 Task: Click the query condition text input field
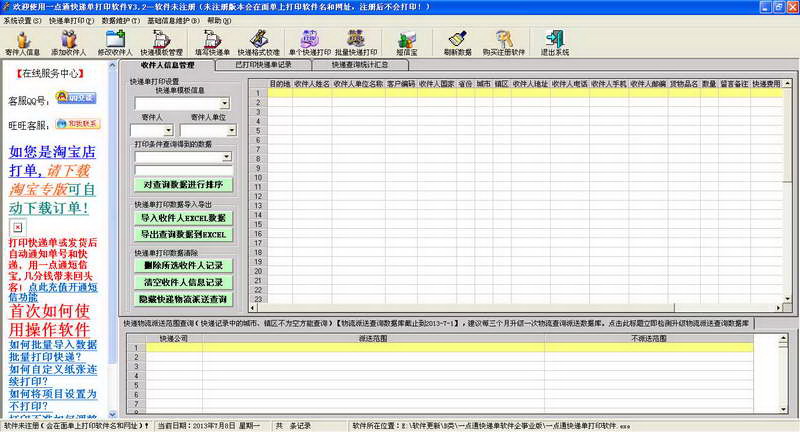(183, 170)
